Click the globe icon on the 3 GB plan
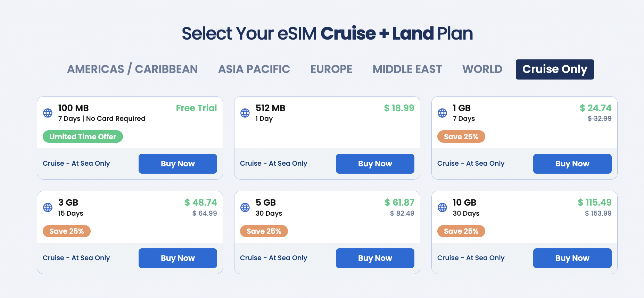The width and height of the screenshot is (644, 298). click(x=48, y=207)
